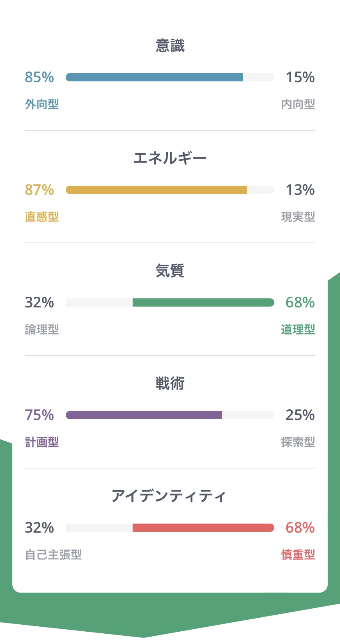Click the 87% value for 直感型
This screenshot has height=644, width=340.
[x=39, y=190]
